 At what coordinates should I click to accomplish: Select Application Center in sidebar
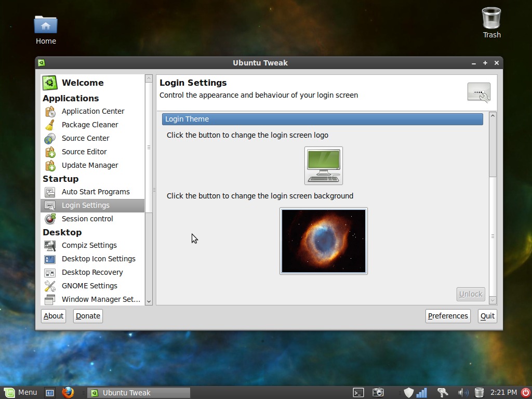pos(92,111)
